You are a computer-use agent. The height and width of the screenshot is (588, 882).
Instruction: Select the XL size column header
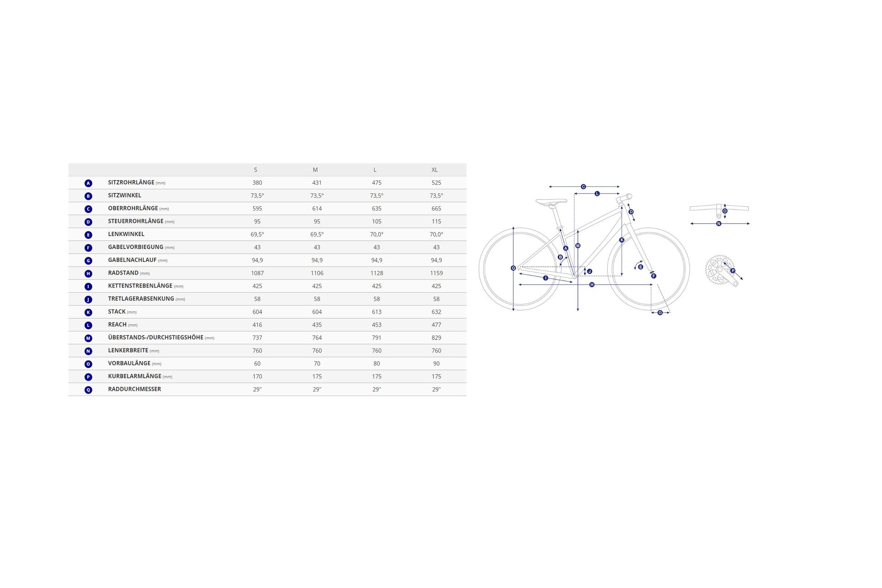point(435,170)
